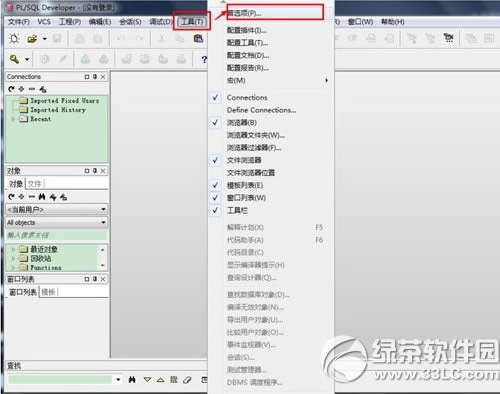Click the pin icon on the 对象 panel header
Viewport: 500px width, 394px height.
coord(95,171)
